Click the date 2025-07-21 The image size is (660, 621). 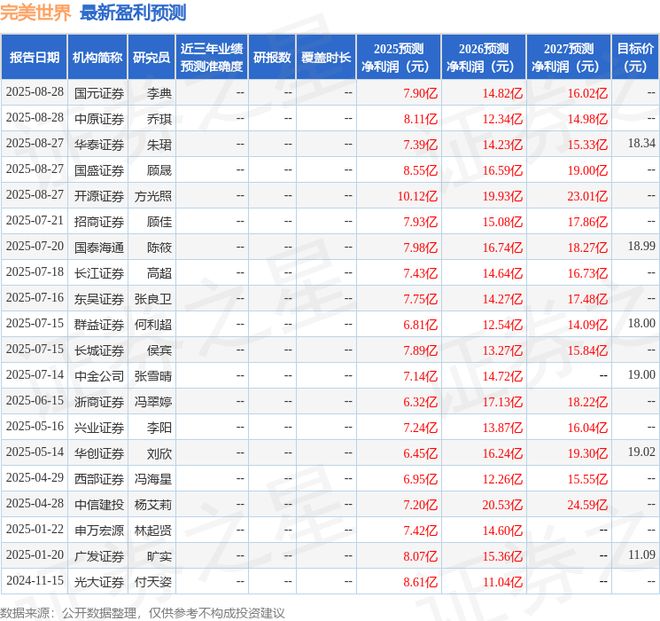click(x=35, y=221)
